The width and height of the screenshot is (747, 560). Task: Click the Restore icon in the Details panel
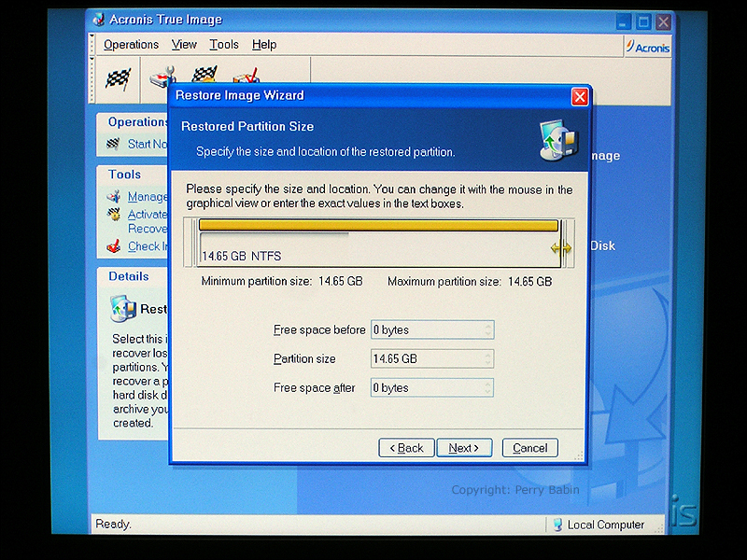click(x=123, y=309)
